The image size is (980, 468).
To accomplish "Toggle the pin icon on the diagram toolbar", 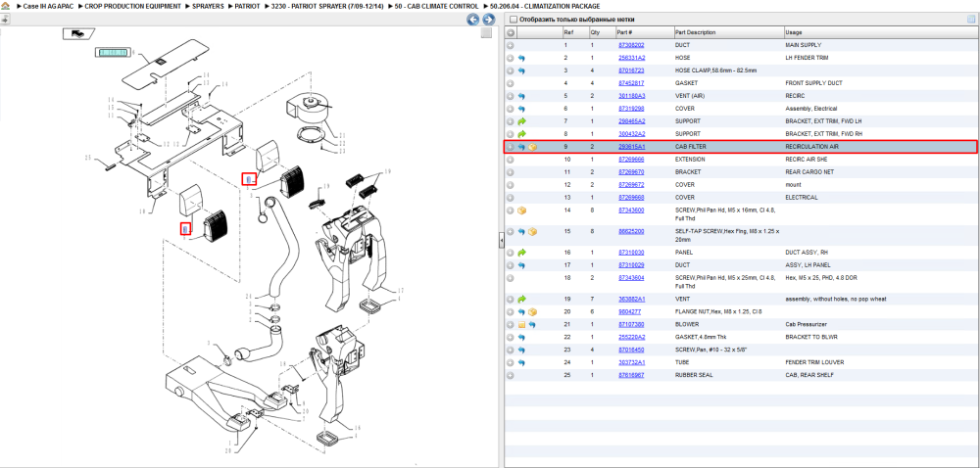I will [4, 20].
